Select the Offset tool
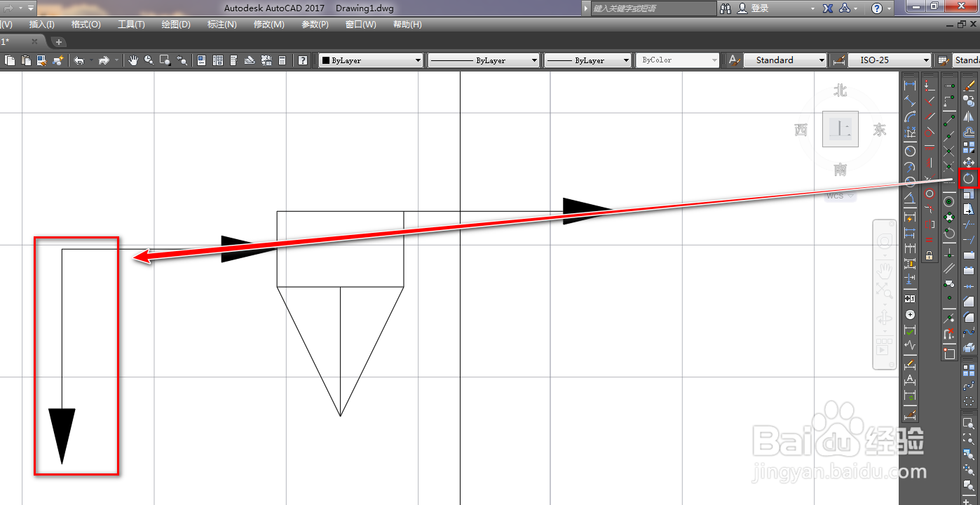Viewport: 980px width, 505px height. point(969,131)
